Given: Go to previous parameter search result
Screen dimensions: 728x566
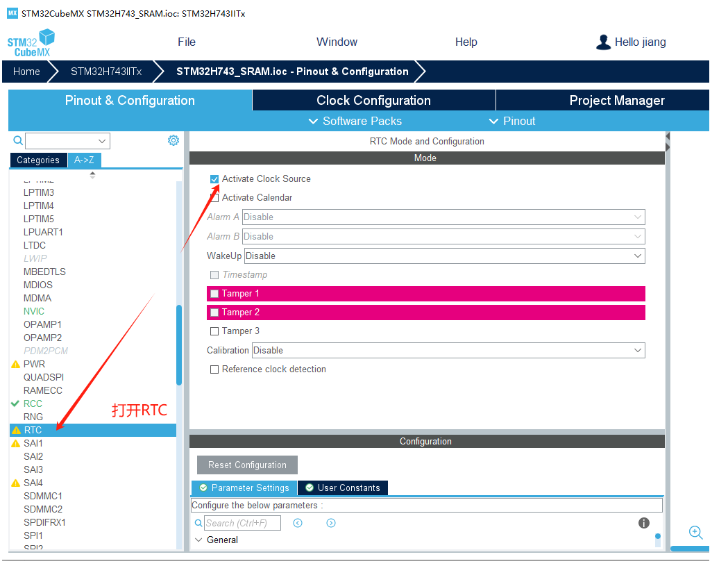Looking at the screenshot, I should pos(298,523).
